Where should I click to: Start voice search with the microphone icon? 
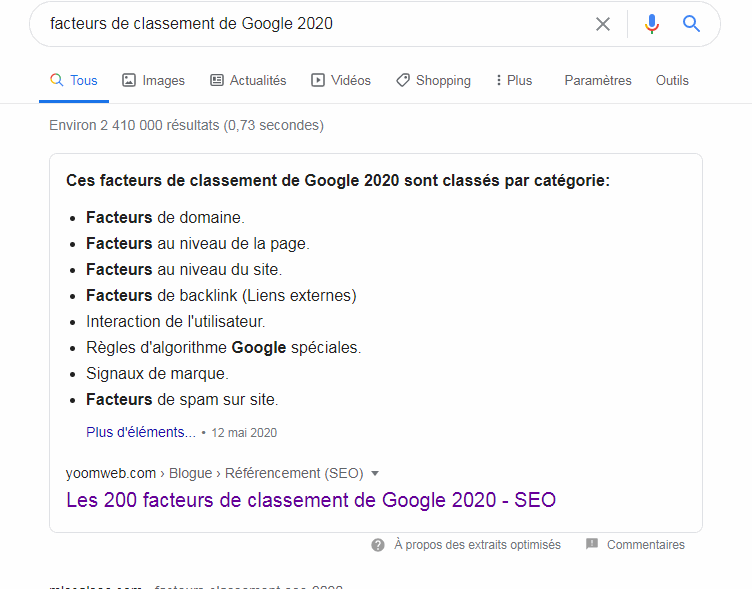(x=652, y=24)
